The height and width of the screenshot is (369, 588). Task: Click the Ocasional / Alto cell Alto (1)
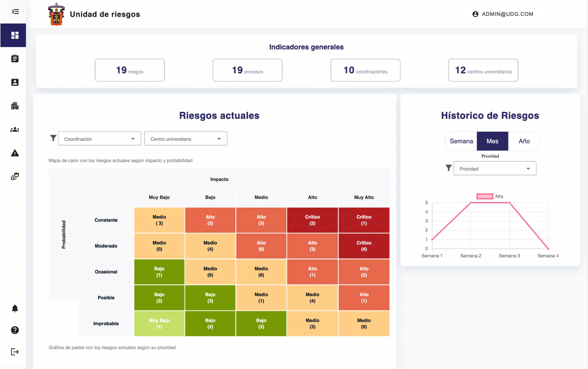312,272
